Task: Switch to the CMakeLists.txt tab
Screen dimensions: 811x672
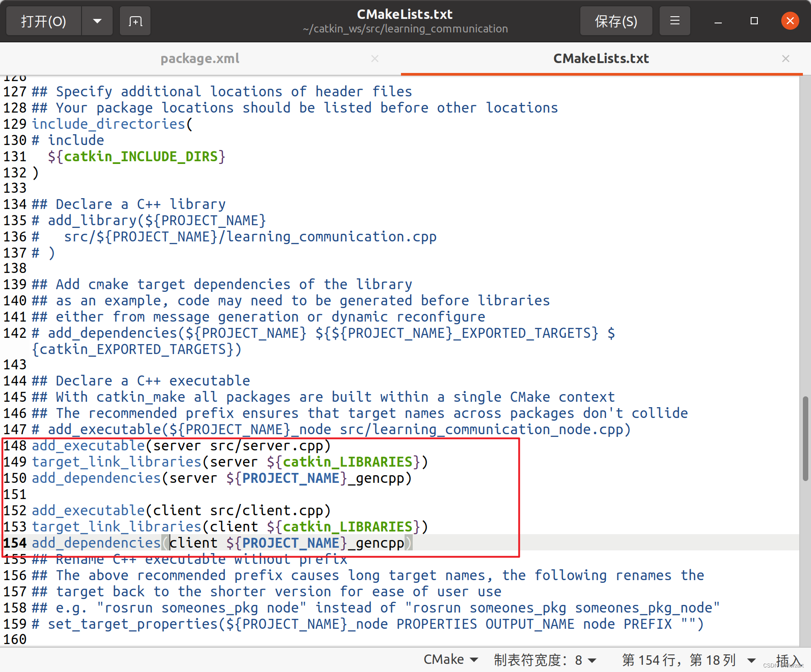Action: pyautogui.click(x=601, y=59)
